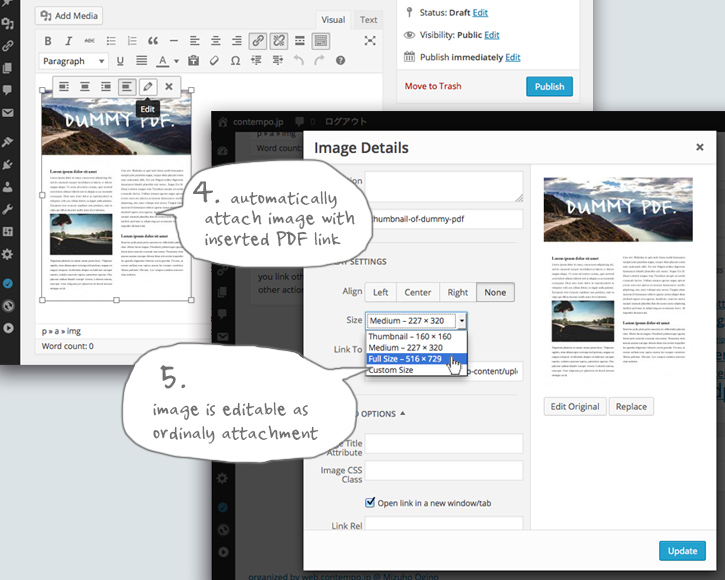Insert a numbered list
Viewport: 725px width, 580px height.
coord(132,41)
